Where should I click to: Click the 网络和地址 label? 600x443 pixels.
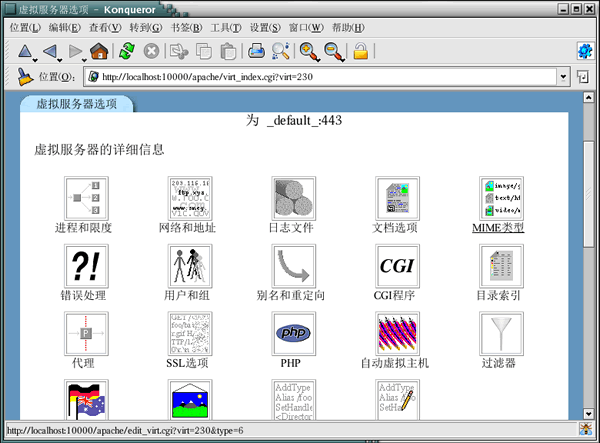coord(187,228)
